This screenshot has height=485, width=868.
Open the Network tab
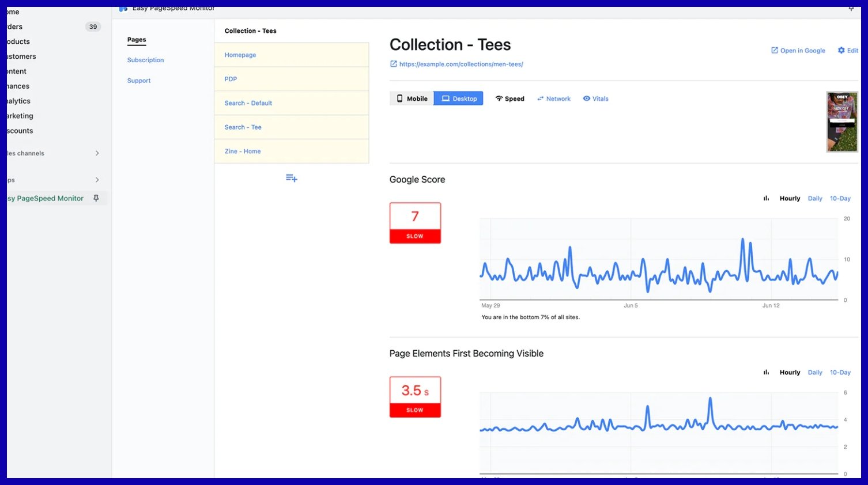point(554,98)
